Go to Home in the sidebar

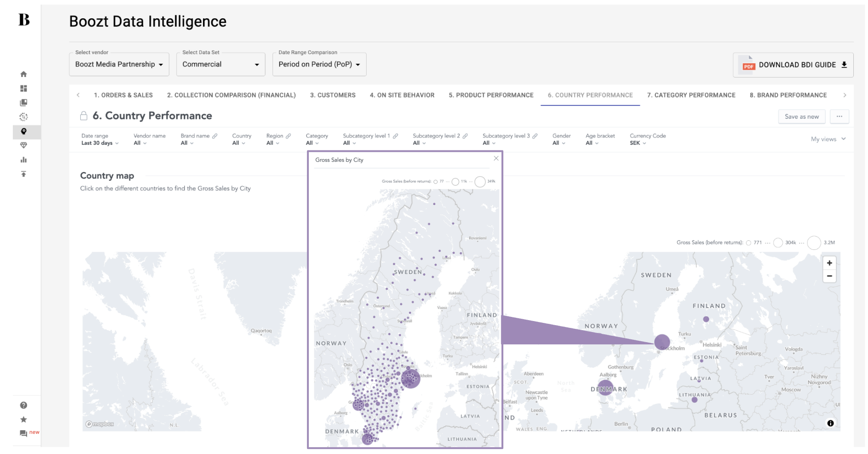[23, 74]
